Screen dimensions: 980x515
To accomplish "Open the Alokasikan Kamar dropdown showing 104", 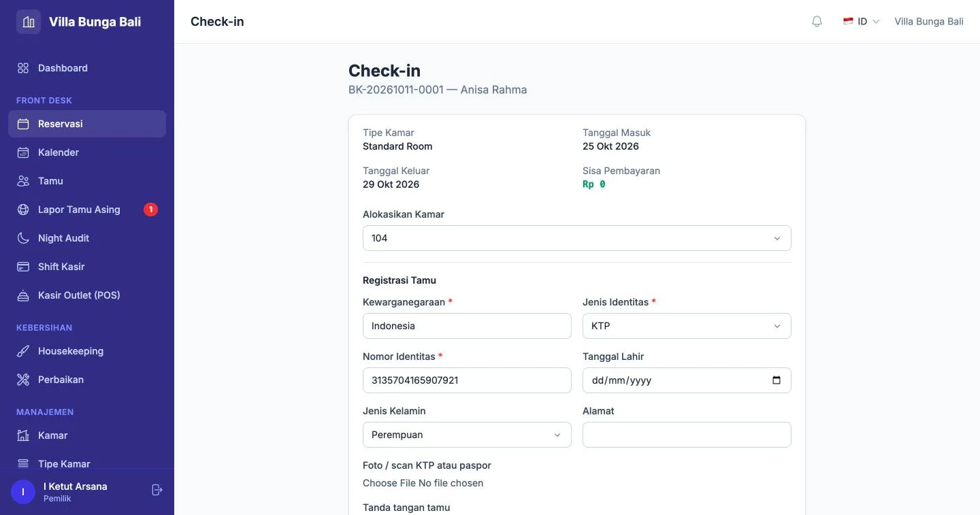I will click(577, 238).
